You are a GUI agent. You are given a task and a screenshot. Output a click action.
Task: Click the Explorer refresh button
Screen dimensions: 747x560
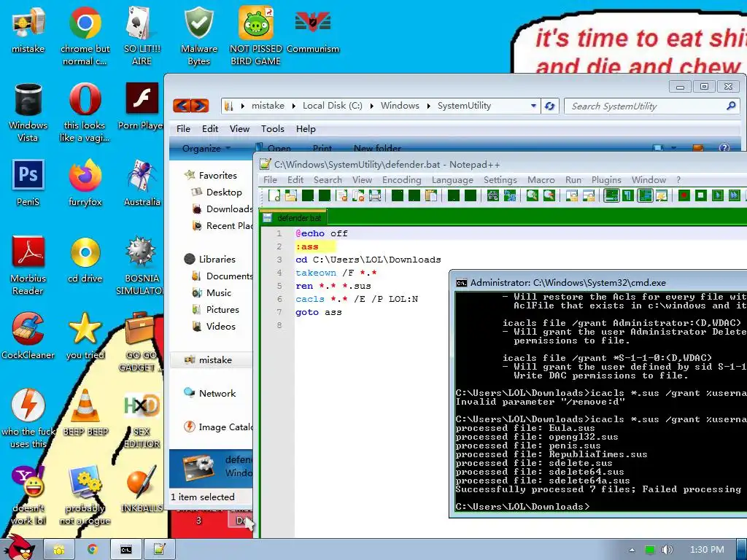pyautogui.click(x=549, y=106)
